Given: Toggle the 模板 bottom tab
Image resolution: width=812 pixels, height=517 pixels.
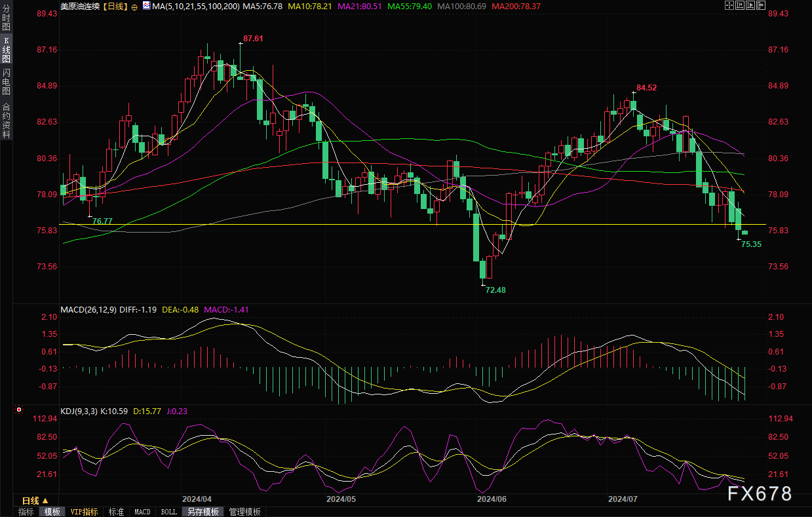Looking at the screenshot, I should pyautogui.click(x=51, y=512).
